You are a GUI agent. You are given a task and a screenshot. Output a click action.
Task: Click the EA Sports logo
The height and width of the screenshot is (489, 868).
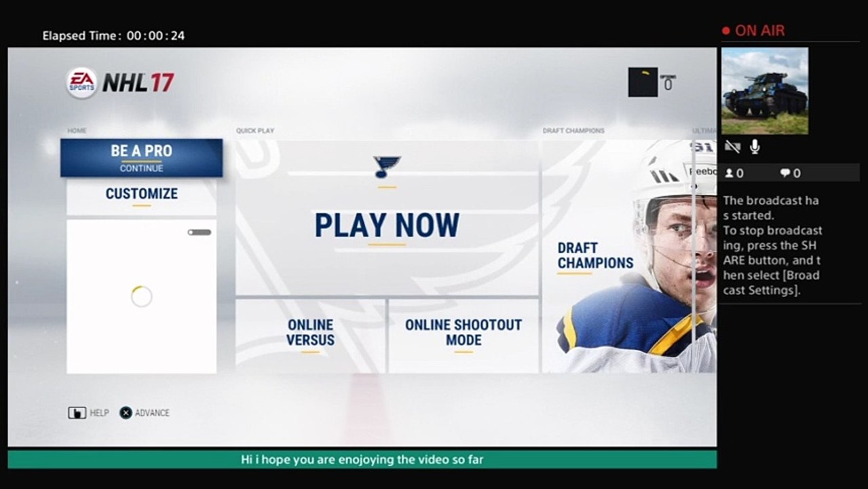(x=81, y=83)
